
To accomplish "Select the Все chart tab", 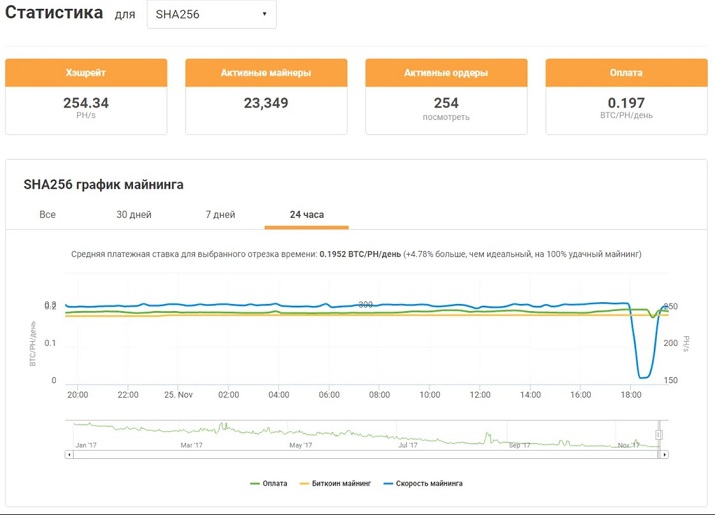I will 47,214.
